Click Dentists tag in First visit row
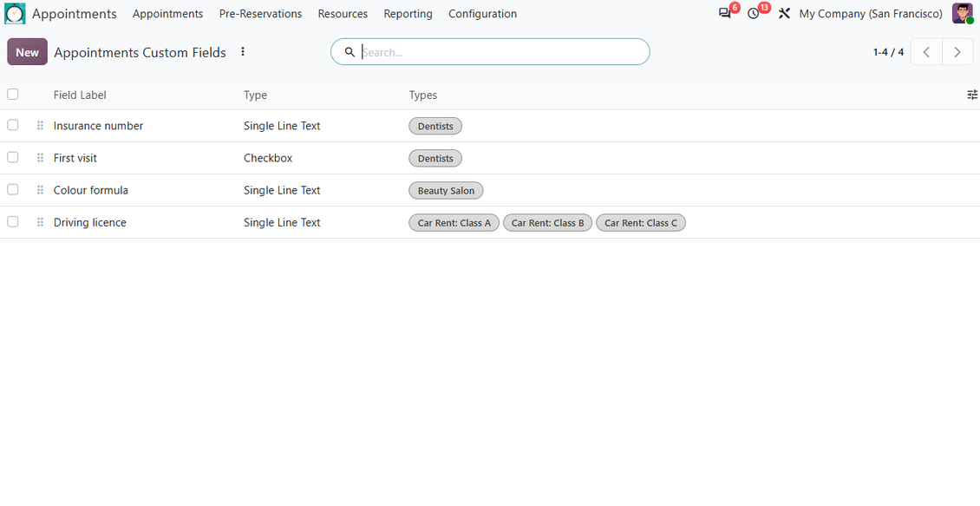 coord(435,158)
